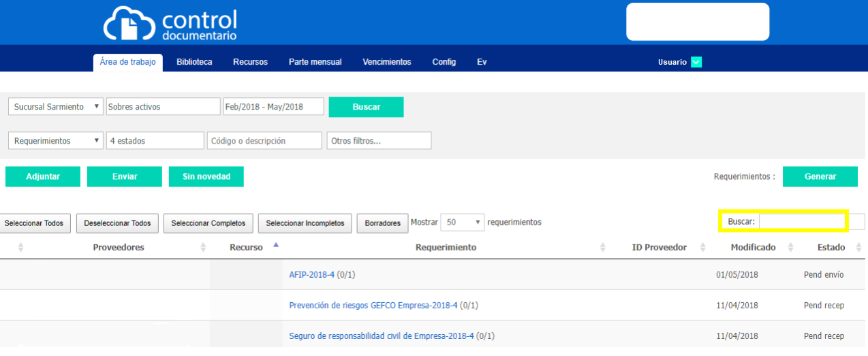The height and width of the screenshot is (356, 868).
Task: Change the Mostrar 50 rows dropdown
Action: [462, 223]
